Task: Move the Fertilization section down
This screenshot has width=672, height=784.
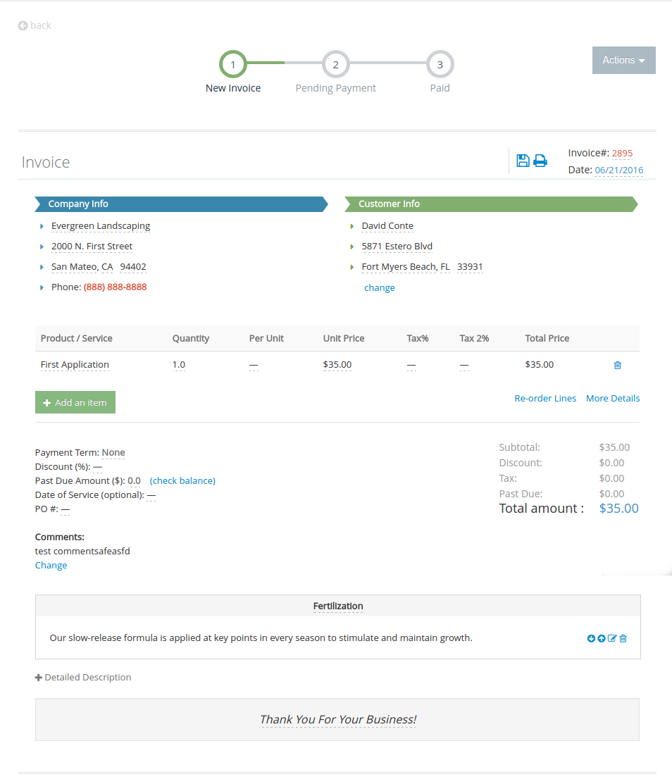Action: click(x=591, y=638)
